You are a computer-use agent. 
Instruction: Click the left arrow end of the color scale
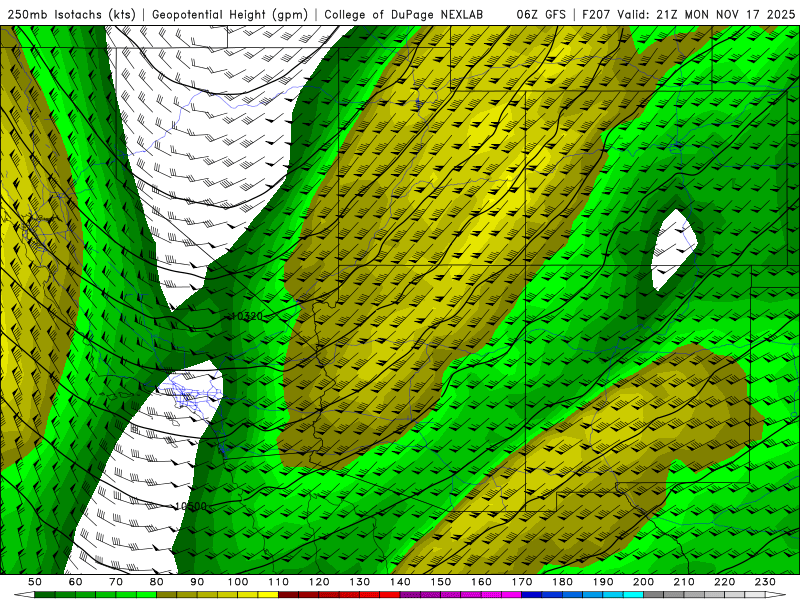click(x=24, y=595)
